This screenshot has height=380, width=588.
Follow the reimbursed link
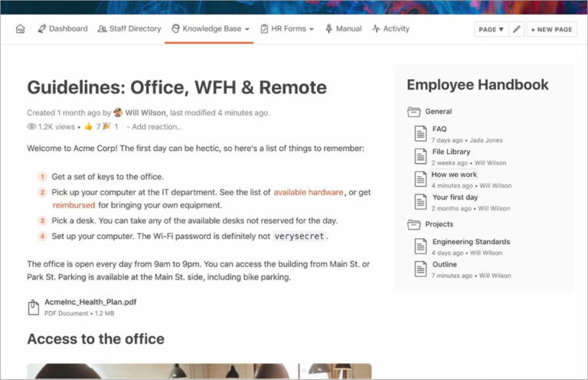(73, 205)
